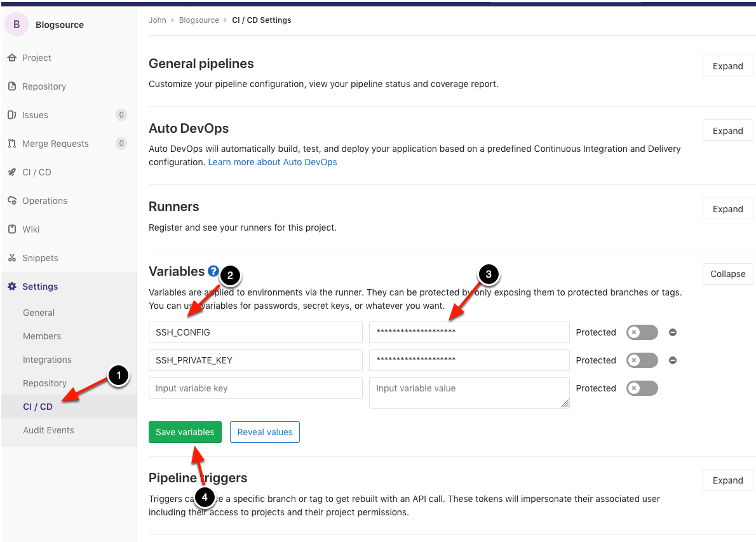Image resolution: width=756 pixels, height=542 pixels.
Task: Click the Project home icon in sidebar
Action: 11,58
